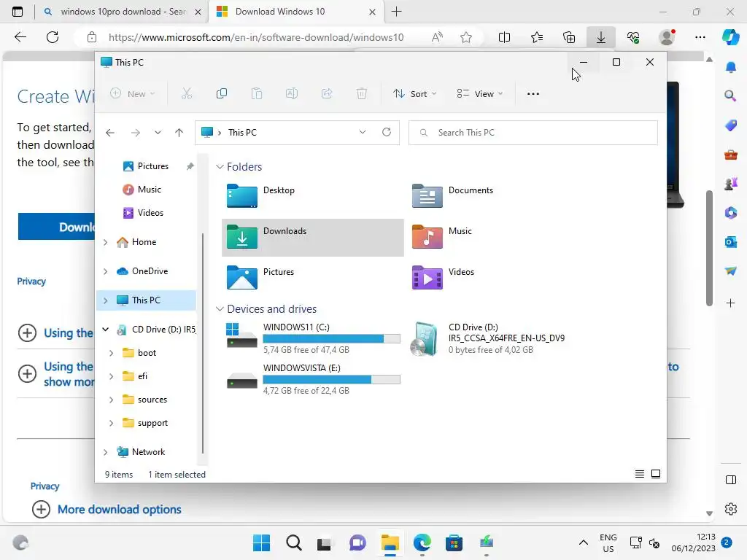Collapse the Folders section

pos(220,167)
